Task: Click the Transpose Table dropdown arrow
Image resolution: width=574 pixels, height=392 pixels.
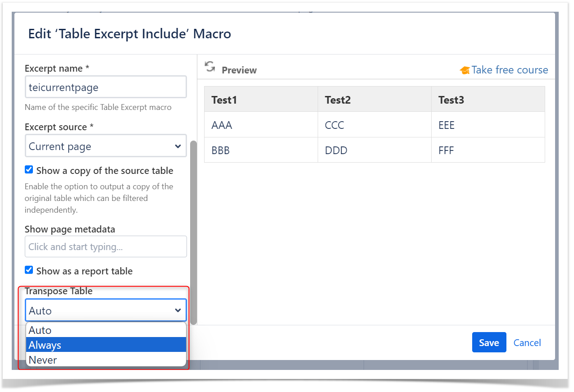Action: (x=178, y=310)
